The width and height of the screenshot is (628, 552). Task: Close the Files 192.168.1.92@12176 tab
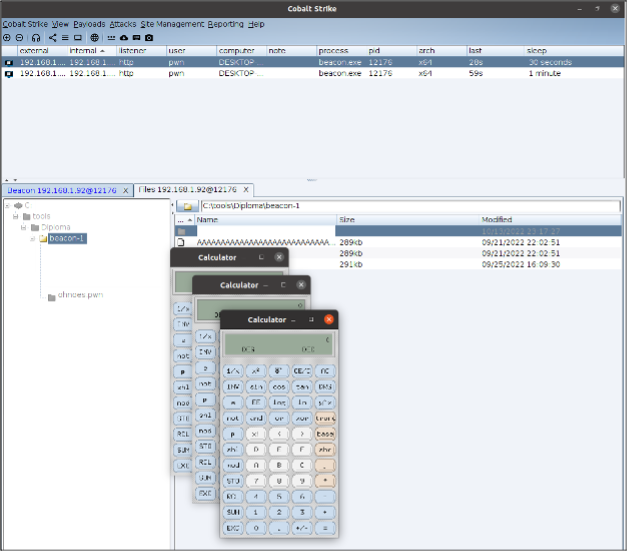coord(246,189)
